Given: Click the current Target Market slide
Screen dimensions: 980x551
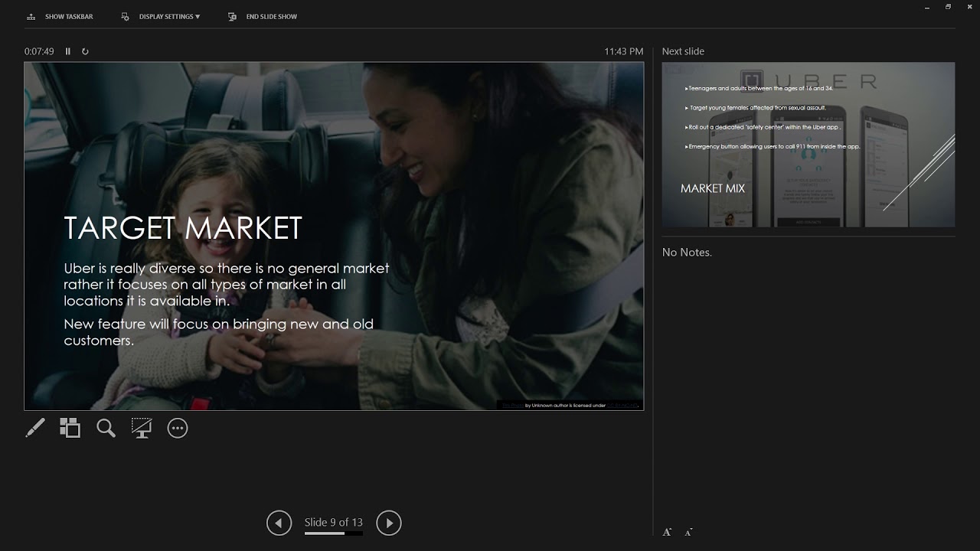Looking at the screenshot, I should click(334, 236).
